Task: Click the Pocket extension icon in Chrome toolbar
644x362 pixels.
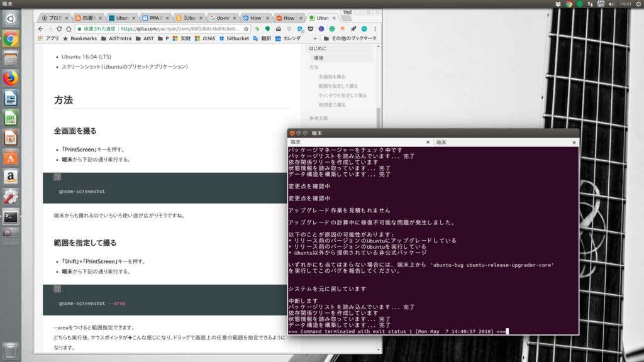Action: coord(311,28)
